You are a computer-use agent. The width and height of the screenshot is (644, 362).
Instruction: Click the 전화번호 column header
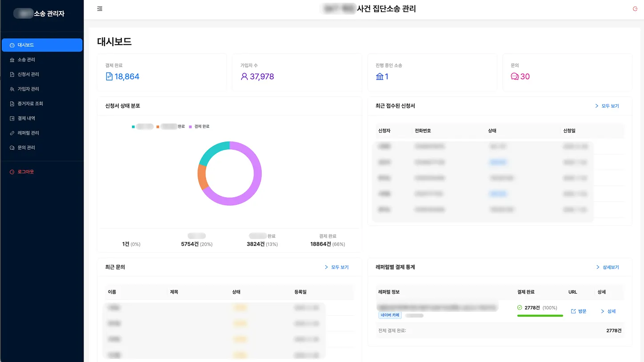tap(423, 131)
